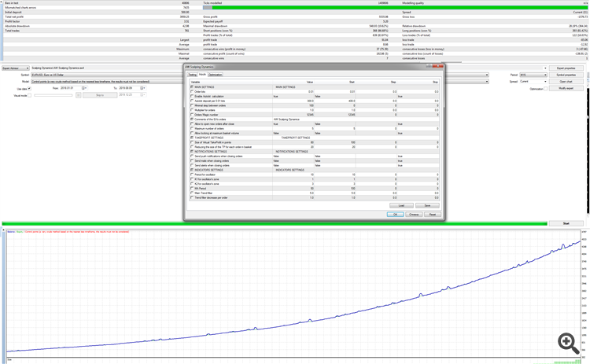Open the Spread Current dropdown
This screenshot has width=590, height=364.
tap(533, 82)
